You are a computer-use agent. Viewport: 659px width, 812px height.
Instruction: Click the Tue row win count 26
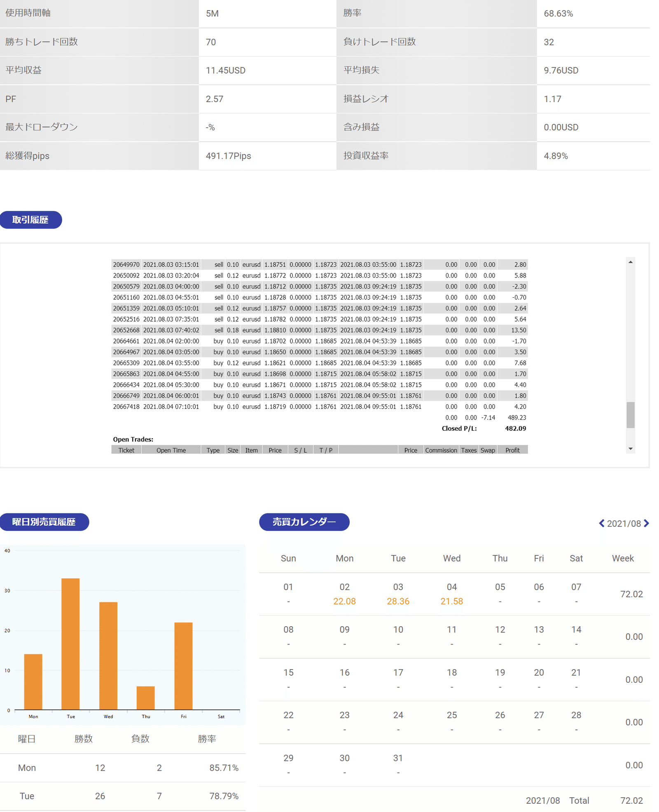[100, 796]
